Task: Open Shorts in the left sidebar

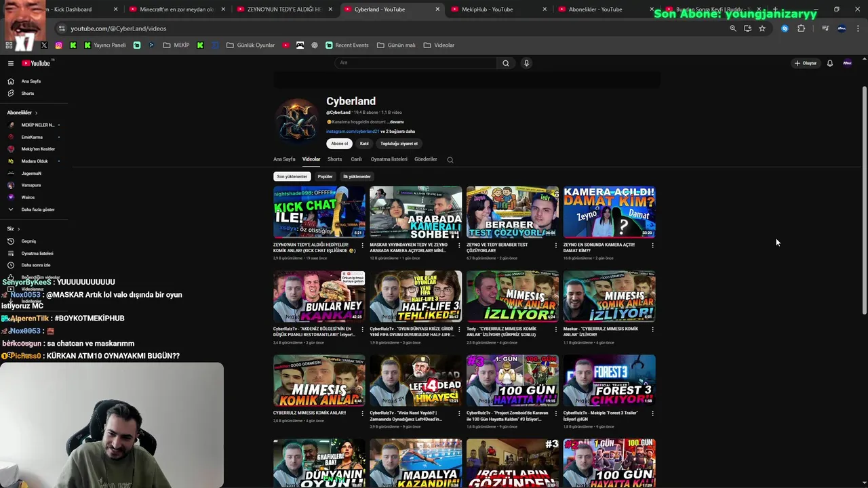Action: pos(27,94)
